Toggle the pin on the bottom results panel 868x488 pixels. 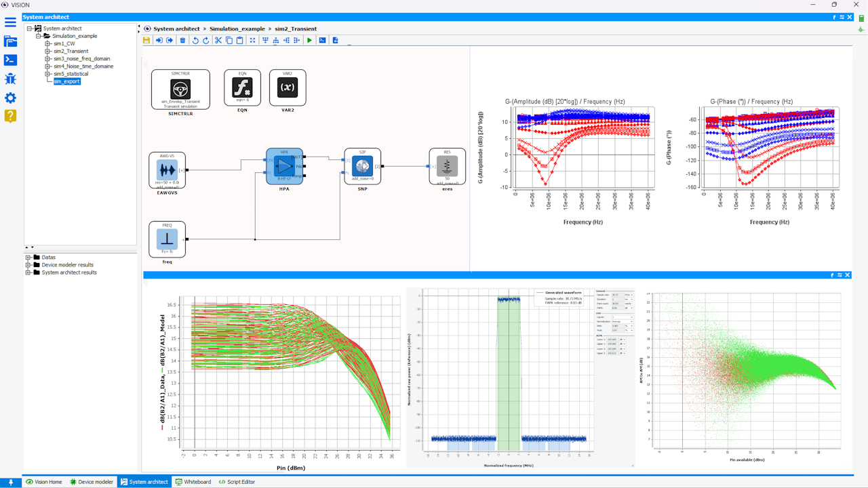[x=833, y=274]
